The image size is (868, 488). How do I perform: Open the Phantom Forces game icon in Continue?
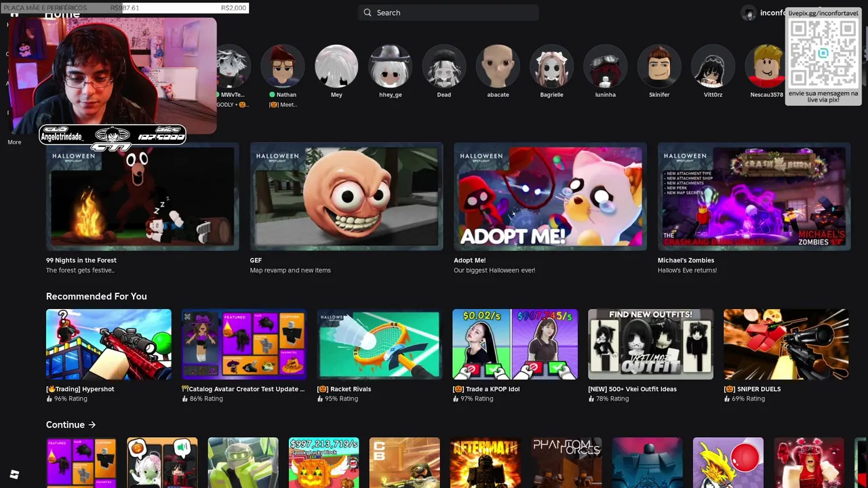(566, 463)
